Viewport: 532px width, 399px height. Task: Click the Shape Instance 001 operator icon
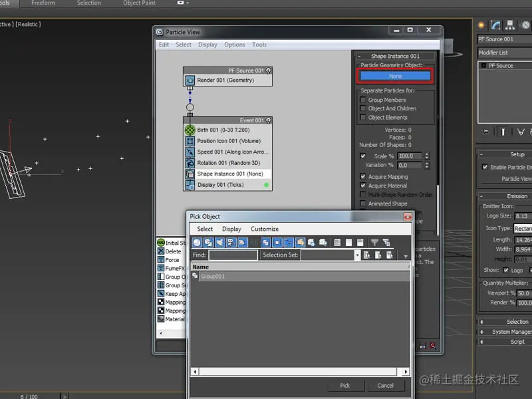click(190, 174)
